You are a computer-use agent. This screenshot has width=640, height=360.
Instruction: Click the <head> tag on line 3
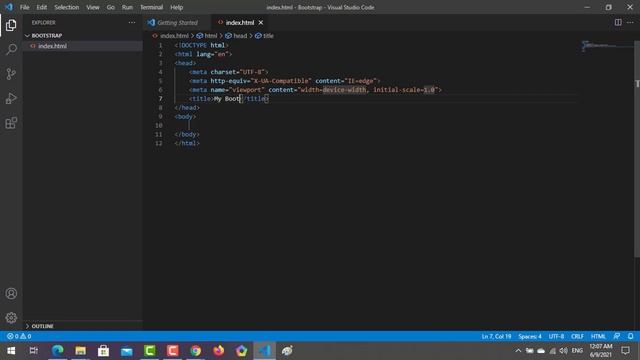point(185,63)
